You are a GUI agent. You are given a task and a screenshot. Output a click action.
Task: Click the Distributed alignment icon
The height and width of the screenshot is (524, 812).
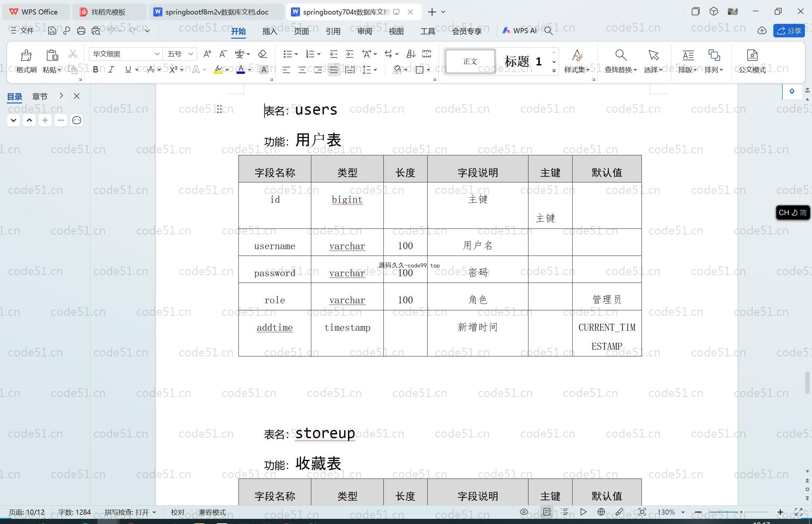pos(350,70)
